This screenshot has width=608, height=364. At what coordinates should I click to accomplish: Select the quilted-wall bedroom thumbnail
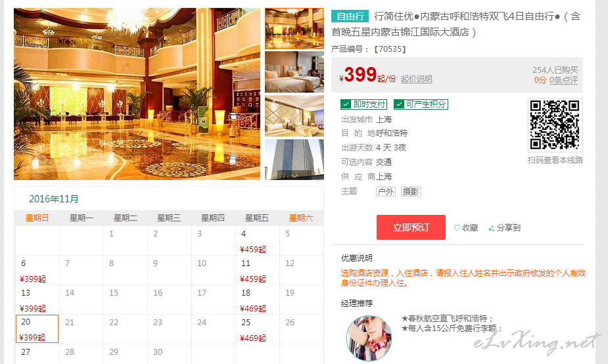pos(294,116)
